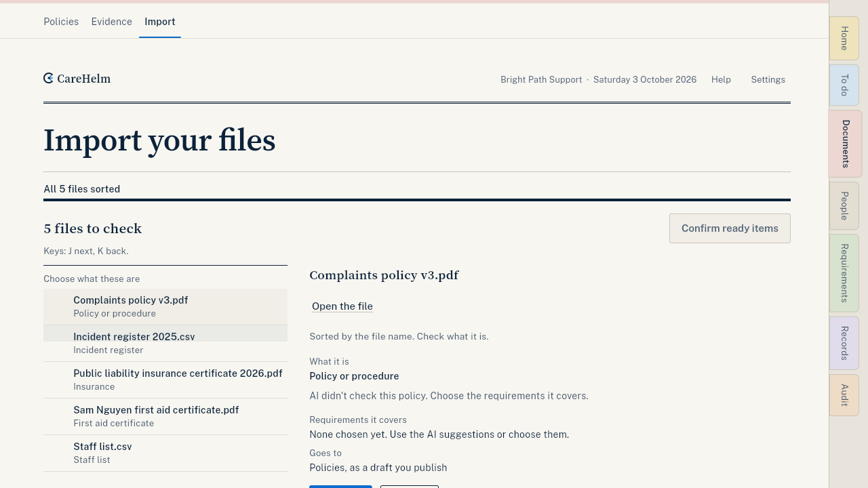Viewport: 868px width, 488px height.
Task: Click Confirm ready items button
Action: coord(730,228)
